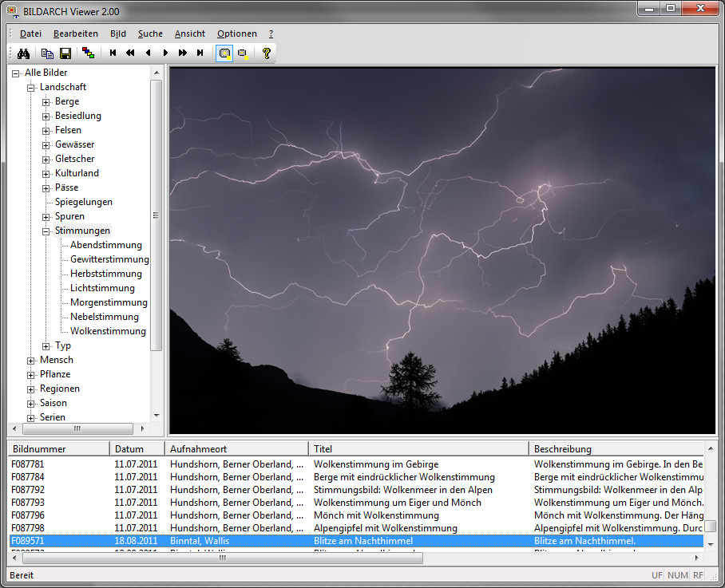
Task: Open the Bild menu
Action: 118,34
